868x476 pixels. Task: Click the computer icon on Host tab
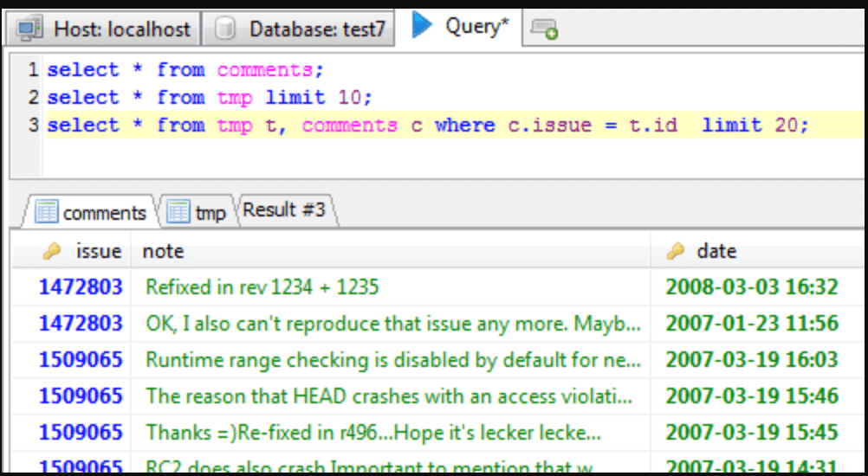29,29
